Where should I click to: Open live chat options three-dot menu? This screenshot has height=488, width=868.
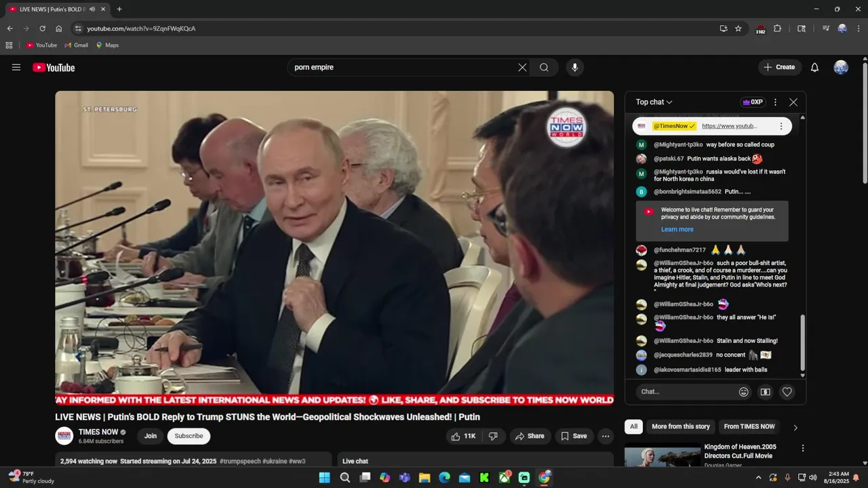click(775, 102)
